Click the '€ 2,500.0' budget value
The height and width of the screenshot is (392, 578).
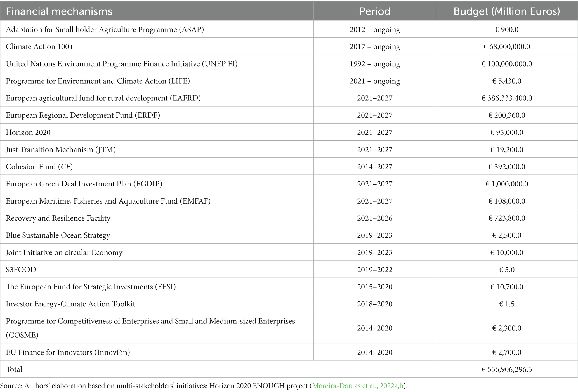[507, 235]
